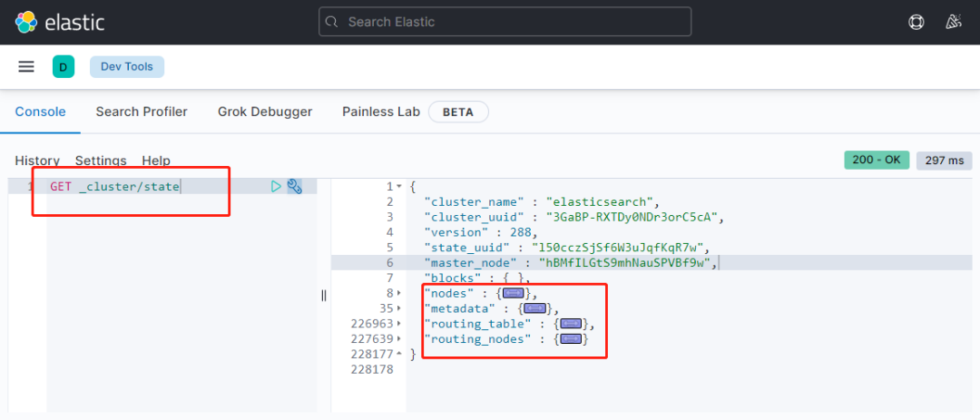Open the History link
This screenshot has height=420, width=980.
point(37,161)
